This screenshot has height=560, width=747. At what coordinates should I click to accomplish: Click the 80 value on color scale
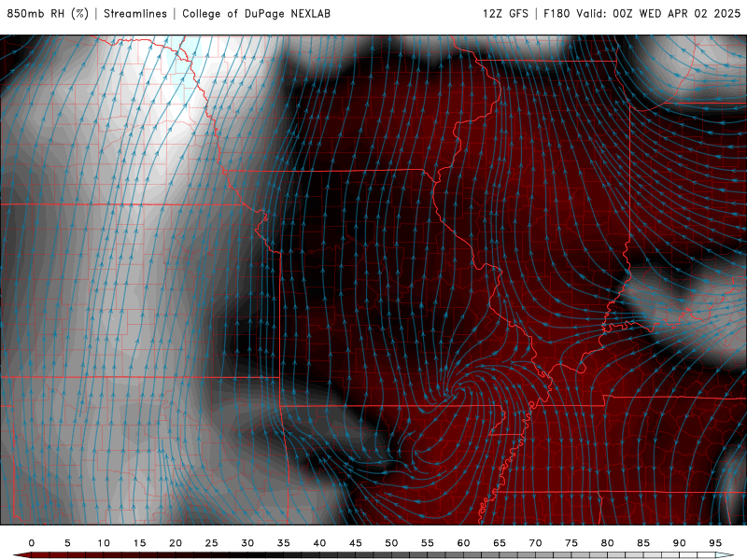607,543
